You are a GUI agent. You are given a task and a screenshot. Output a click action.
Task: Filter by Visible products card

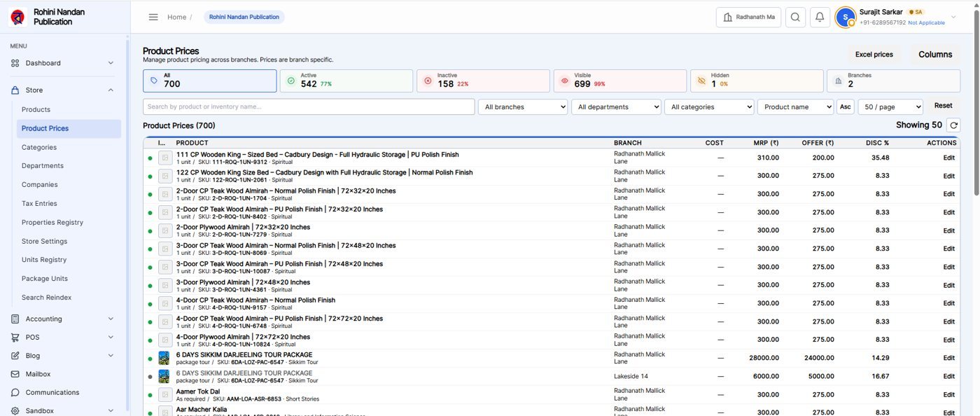click(x=619, y=81)
